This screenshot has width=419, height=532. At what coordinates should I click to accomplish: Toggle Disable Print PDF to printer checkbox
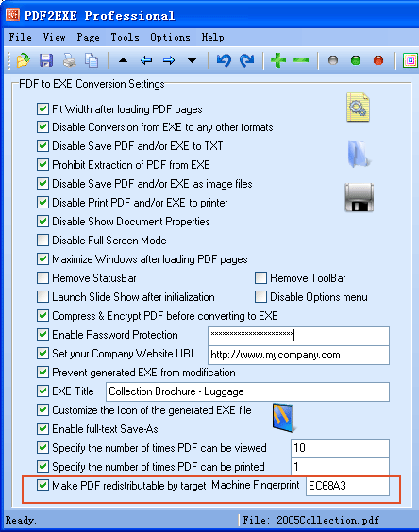(x=42, y=203)
